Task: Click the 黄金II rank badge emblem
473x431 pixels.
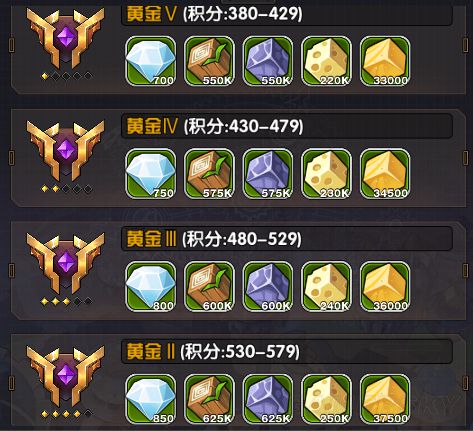Action: click(65, 380)
